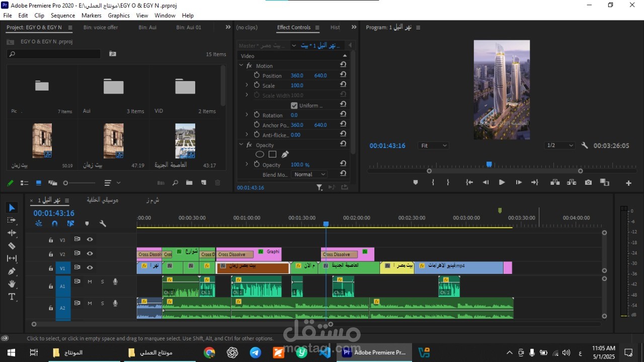This screenshot has height=362, width=644.
Task: Select the Type tool
Action: [x=12, y=297]
